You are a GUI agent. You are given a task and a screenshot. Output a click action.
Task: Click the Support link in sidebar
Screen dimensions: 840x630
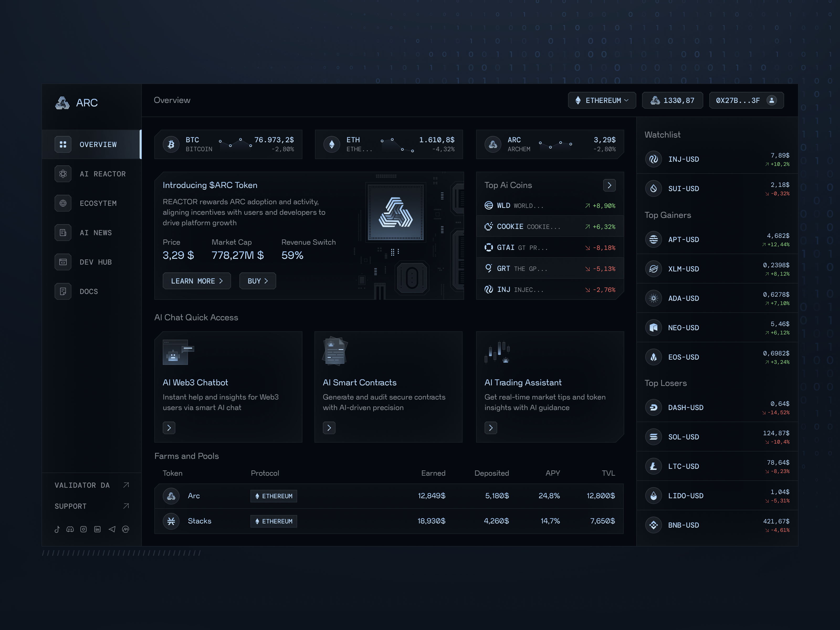(x=71, y=506)
